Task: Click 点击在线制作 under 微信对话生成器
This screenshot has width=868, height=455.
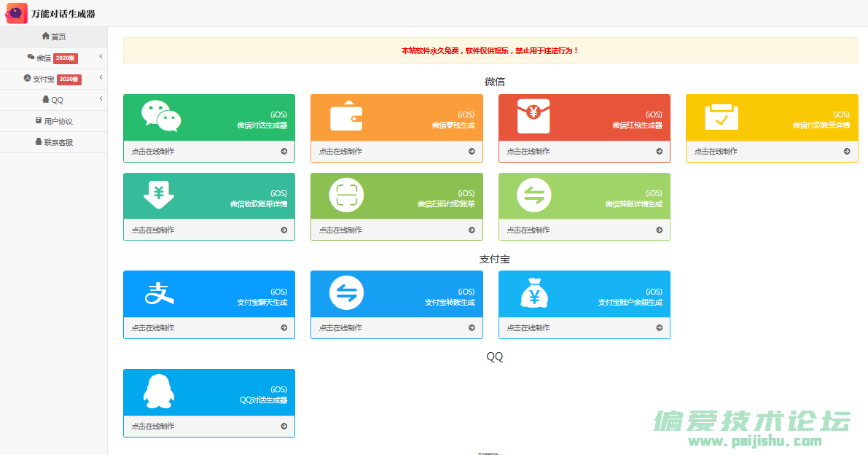Action: pos(153,152)
